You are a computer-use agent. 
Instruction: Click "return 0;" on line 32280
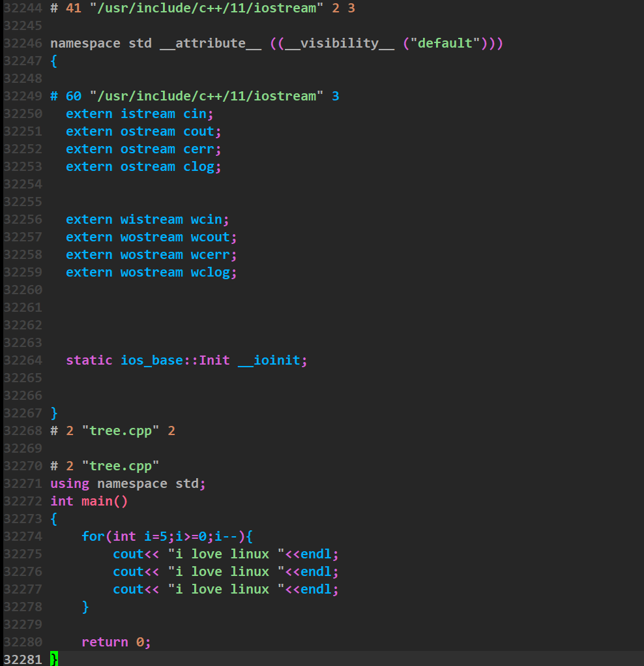click(116, 643)
